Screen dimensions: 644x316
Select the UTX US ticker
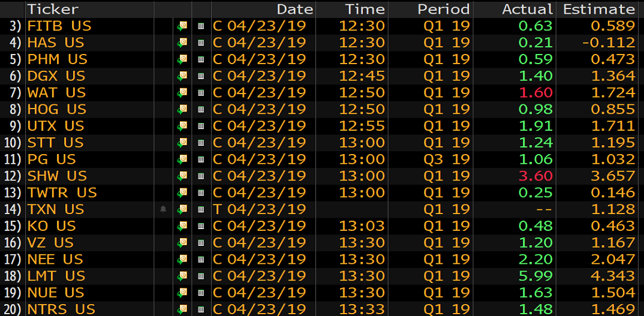[x=55, y=126]
